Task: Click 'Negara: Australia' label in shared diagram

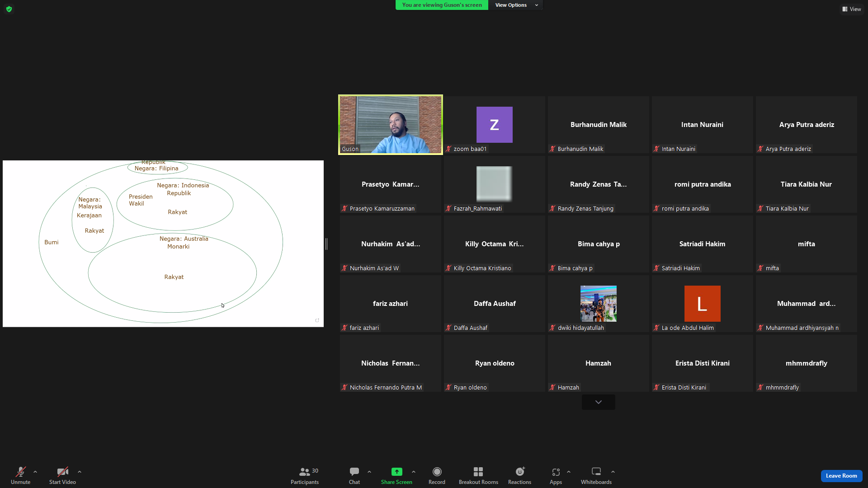Action: coord(184,239)
